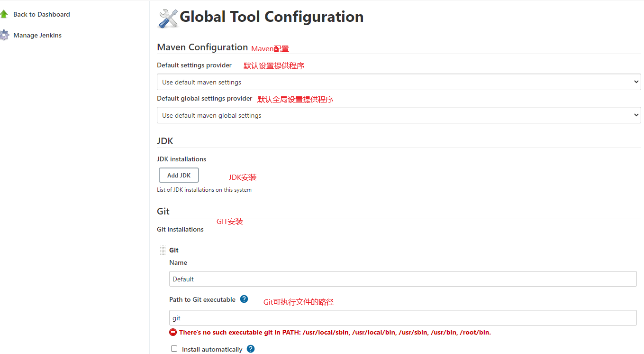Viewport: 644px width, 354px height.
Task: Click the drag handle beside the Git installation
Action: click(163, 250)
